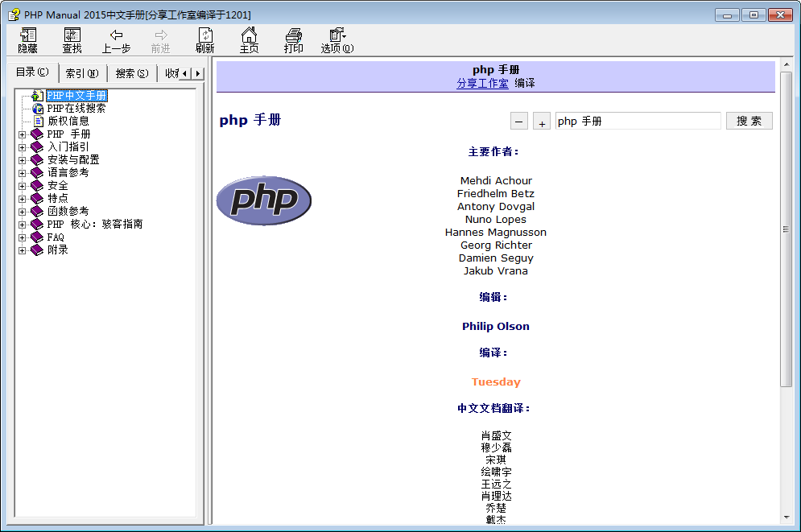Select PHP在线搜索 in the tree
Viewport: 801px width, 532px height.
(76, 109)
